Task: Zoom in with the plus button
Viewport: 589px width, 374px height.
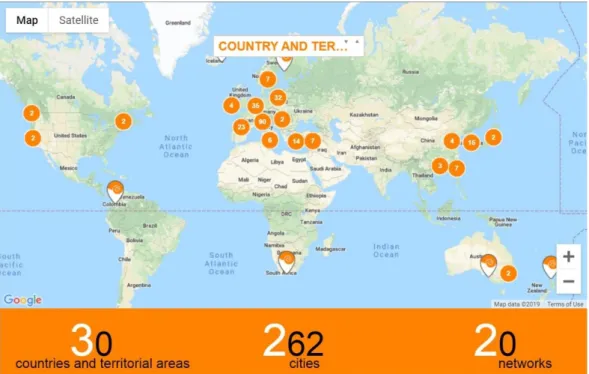Action: pyautogui.click(x=569, y=256)
